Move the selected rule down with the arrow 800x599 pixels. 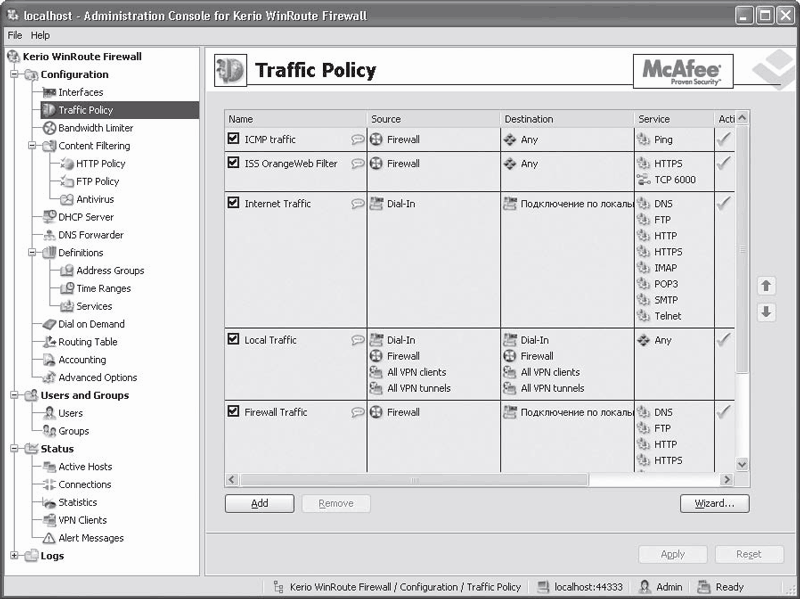pos(766,312)
